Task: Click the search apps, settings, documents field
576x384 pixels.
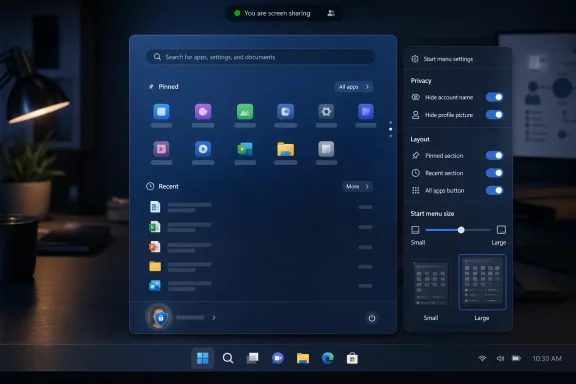Action: [x=260, y=57]
